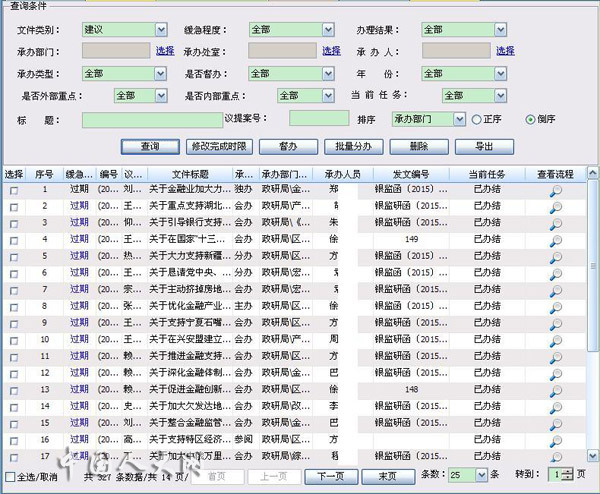Screen dimensions: 600x494
Task: Click 选择 link beside 承办部门
Action: (x=165, y=51)
